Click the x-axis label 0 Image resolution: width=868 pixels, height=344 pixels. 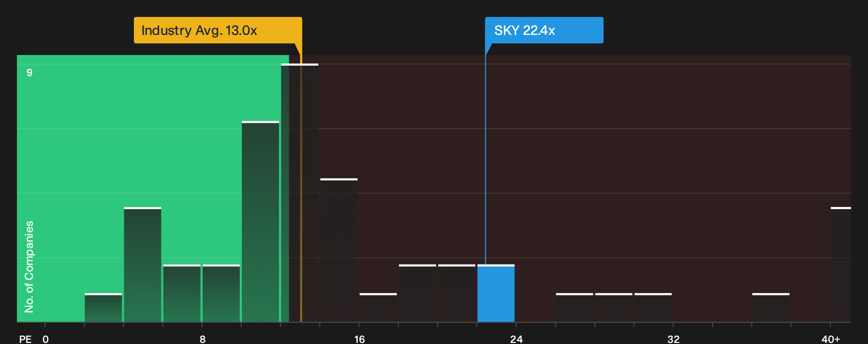coord(46,339)
